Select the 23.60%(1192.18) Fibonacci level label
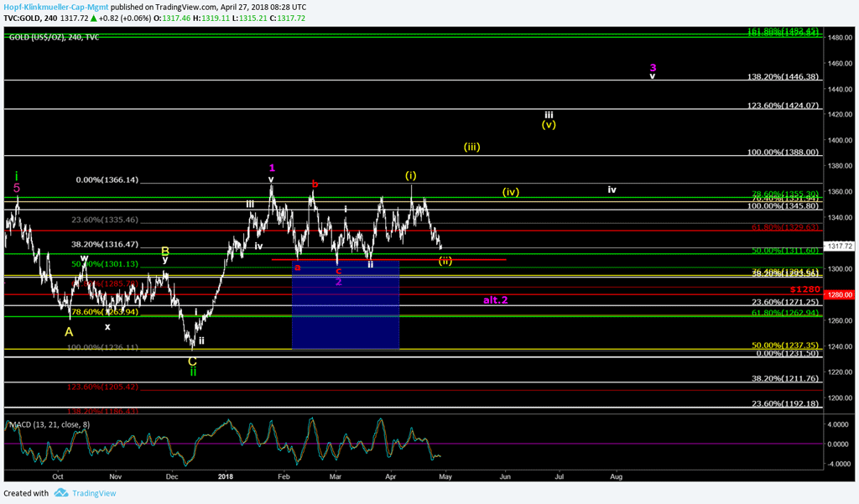 785,403
